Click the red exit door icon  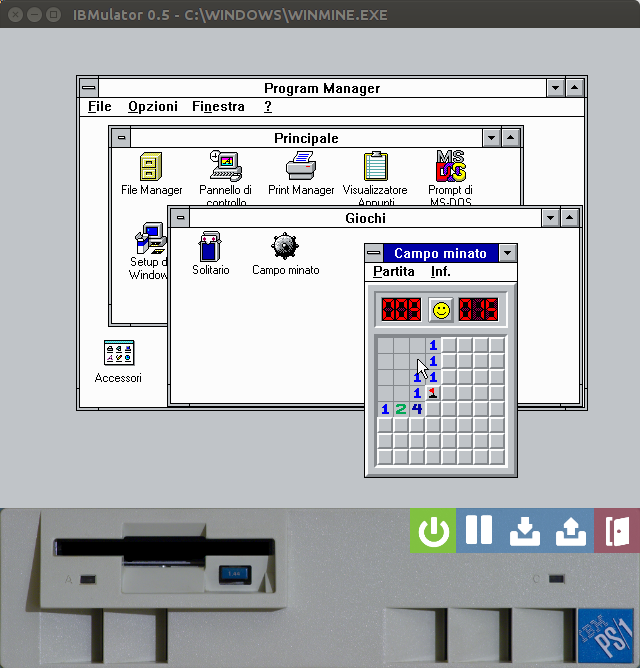[617, 530]
